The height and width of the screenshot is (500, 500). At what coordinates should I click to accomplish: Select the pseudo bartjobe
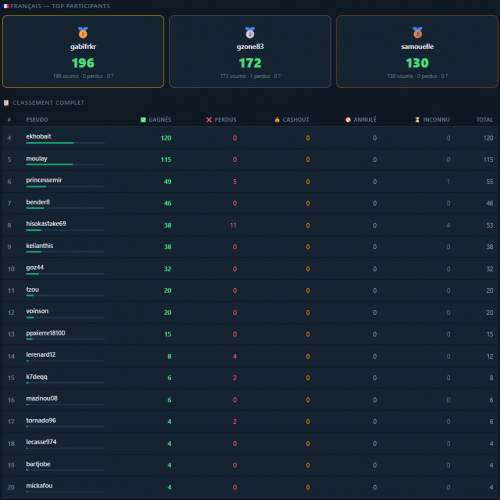tap(38, 464)
